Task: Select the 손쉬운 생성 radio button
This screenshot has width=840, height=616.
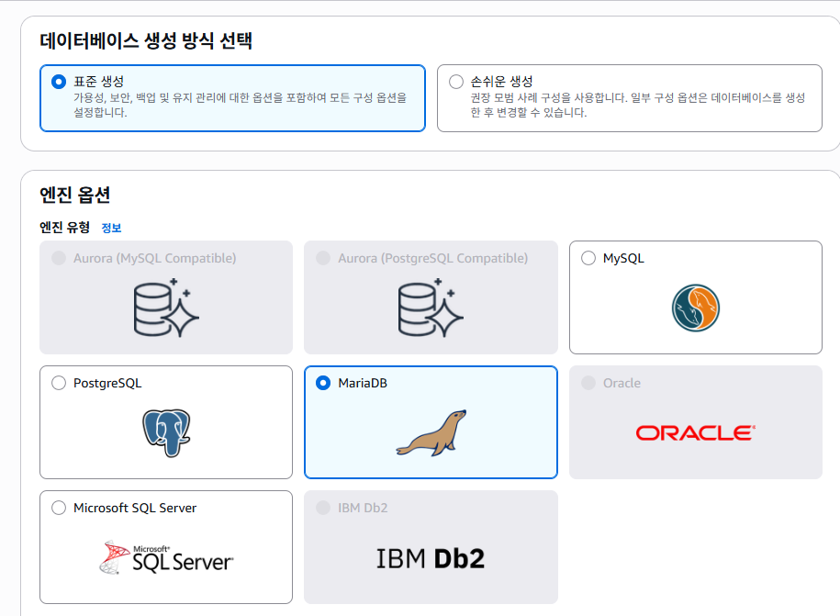Action: click(456, 82)
